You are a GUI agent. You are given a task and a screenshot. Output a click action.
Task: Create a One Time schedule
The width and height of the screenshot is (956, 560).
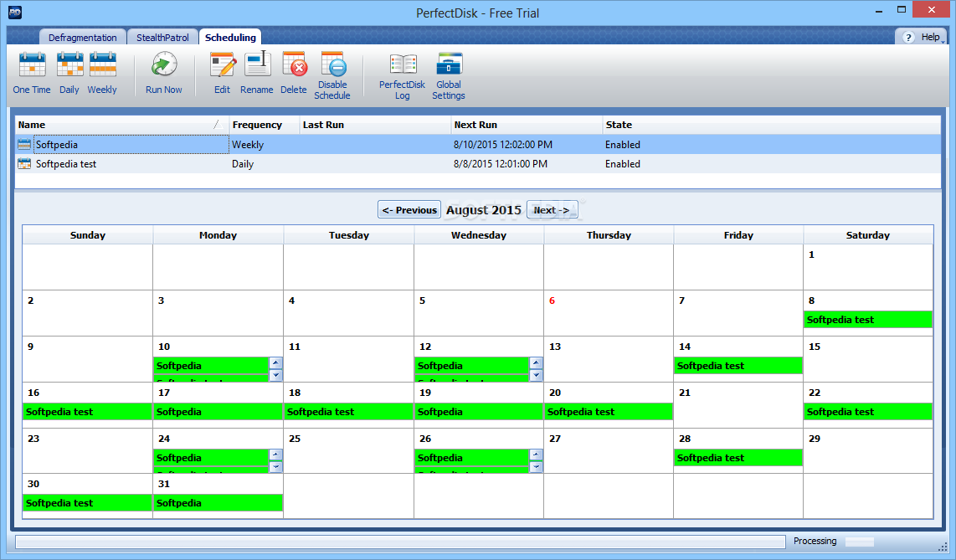point(32,73)
